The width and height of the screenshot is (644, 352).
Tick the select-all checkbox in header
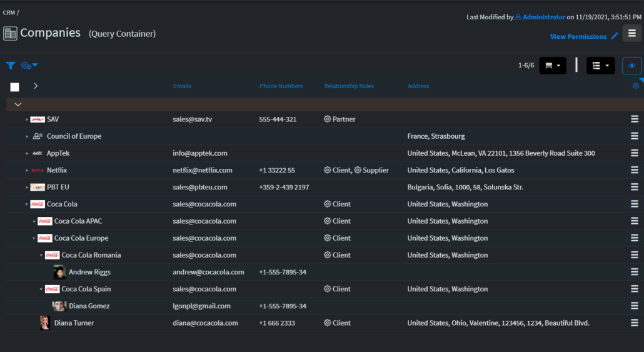pos(15,87)
